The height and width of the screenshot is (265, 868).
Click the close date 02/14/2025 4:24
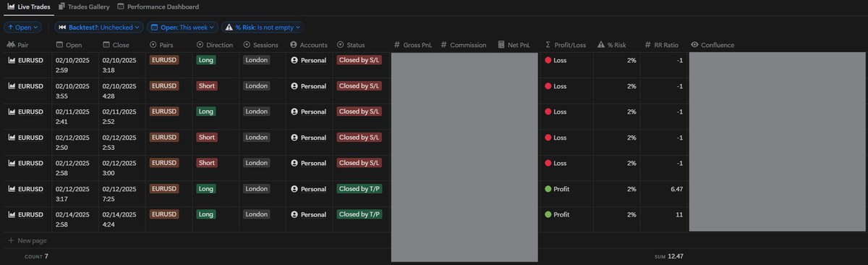119,219
